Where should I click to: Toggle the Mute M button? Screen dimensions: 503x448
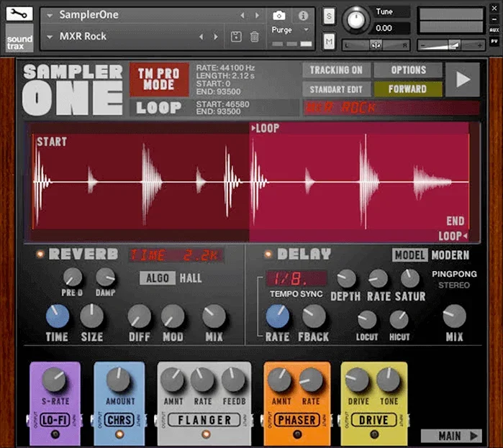(x=329, y=41)
